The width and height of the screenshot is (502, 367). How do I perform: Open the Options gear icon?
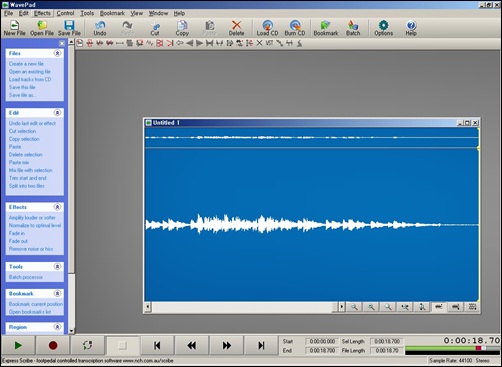click(383, 28)
